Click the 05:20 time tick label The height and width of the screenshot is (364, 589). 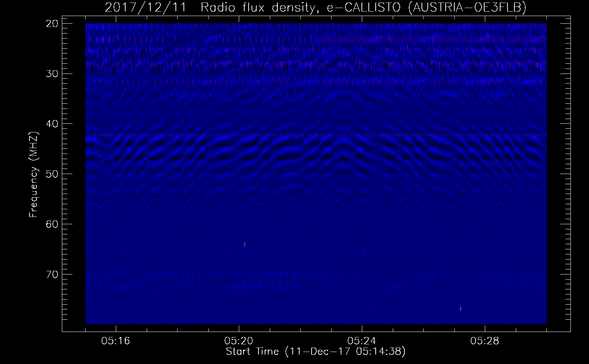tap(239, 341)
